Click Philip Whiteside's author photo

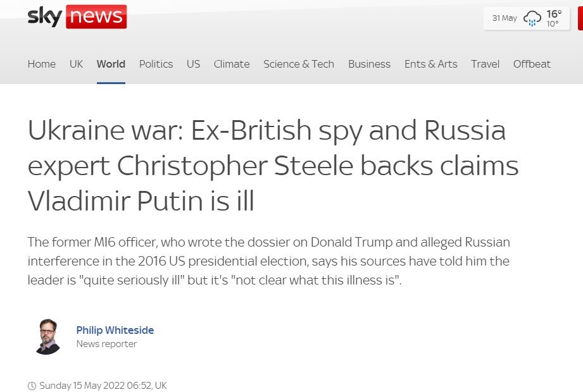point(46,336)
